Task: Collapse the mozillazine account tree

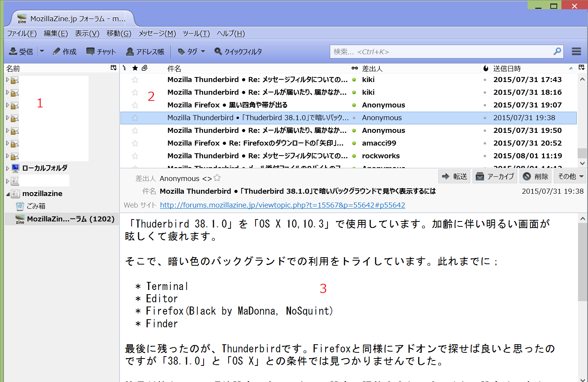Action: click(8, 194)
